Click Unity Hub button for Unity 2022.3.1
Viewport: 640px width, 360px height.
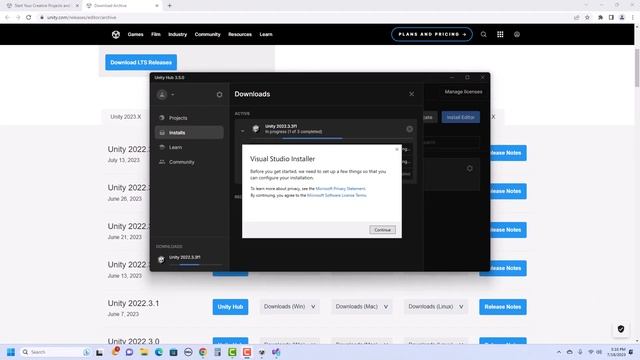(x=230, y=307)
